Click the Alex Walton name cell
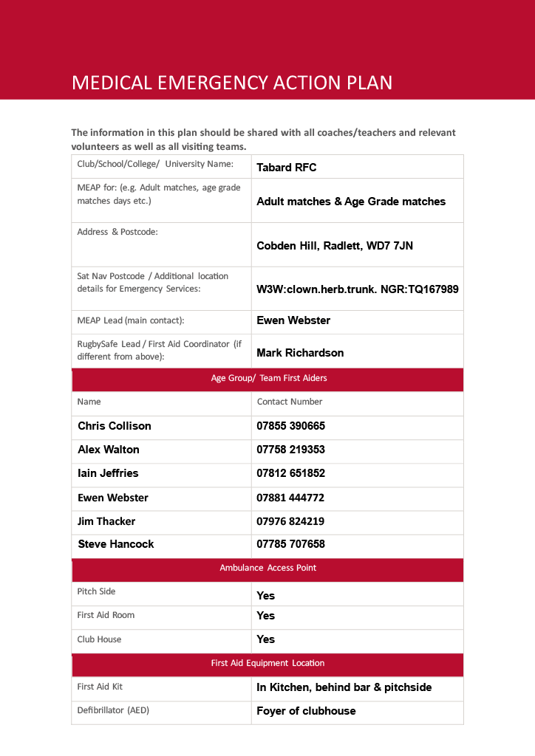This screenshot has height=756, width=535. [162, 451]
